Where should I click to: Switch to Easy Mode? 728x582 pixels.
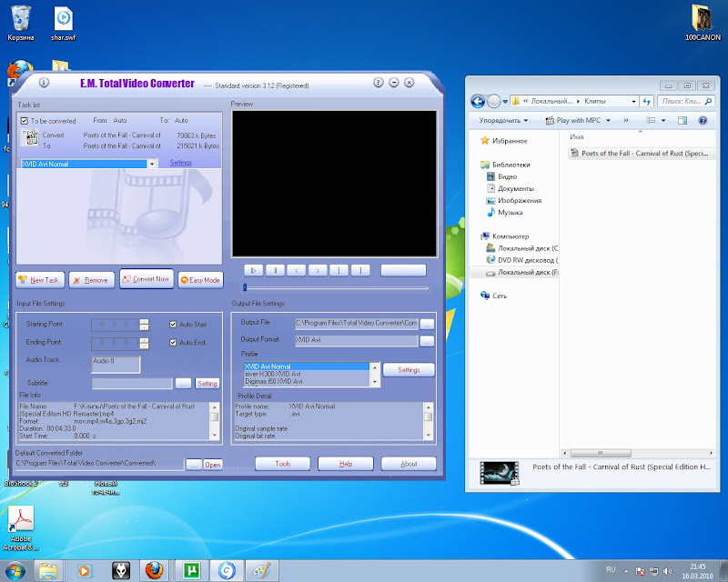pos(200,280)
